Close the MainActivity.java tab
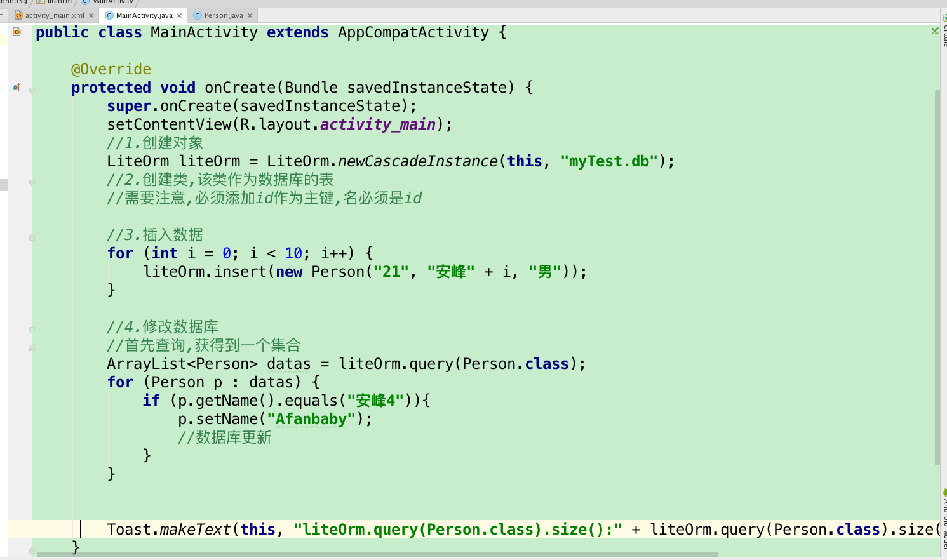 (180, 15)
